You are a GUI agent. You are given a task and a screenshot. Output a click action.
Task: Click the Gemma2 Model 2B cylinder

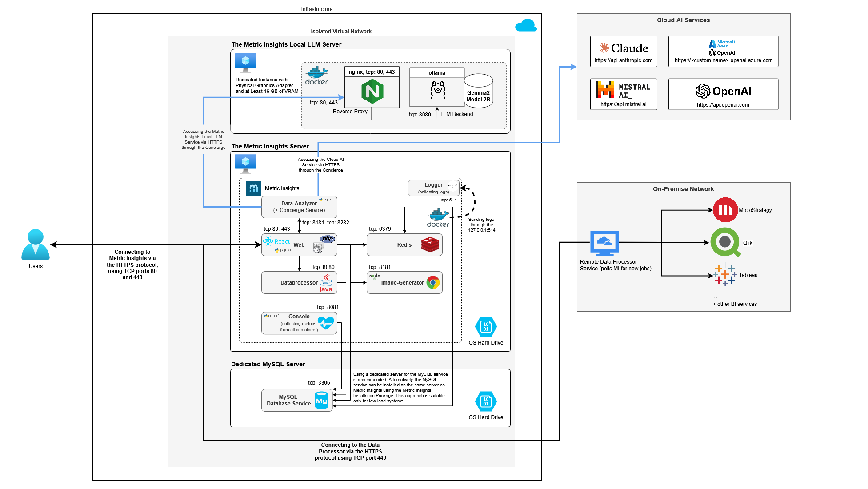click(x=478, y=92)
